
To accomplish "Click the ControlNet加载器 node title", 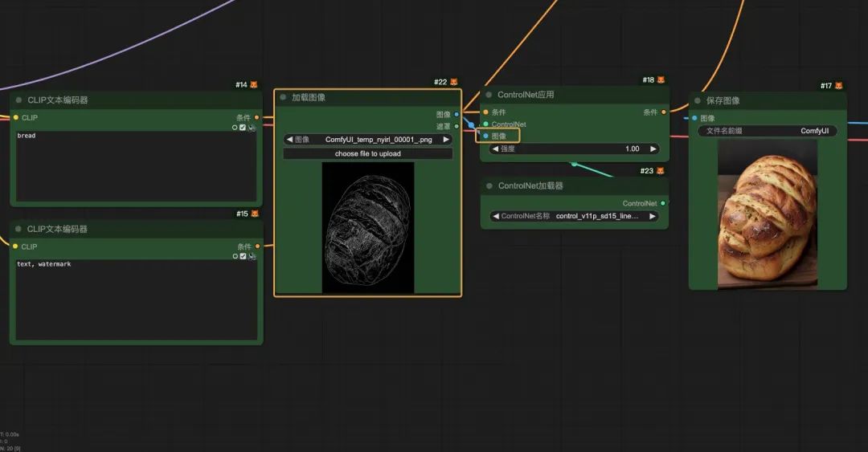I will pyautogui.click(x=530, y=186).
